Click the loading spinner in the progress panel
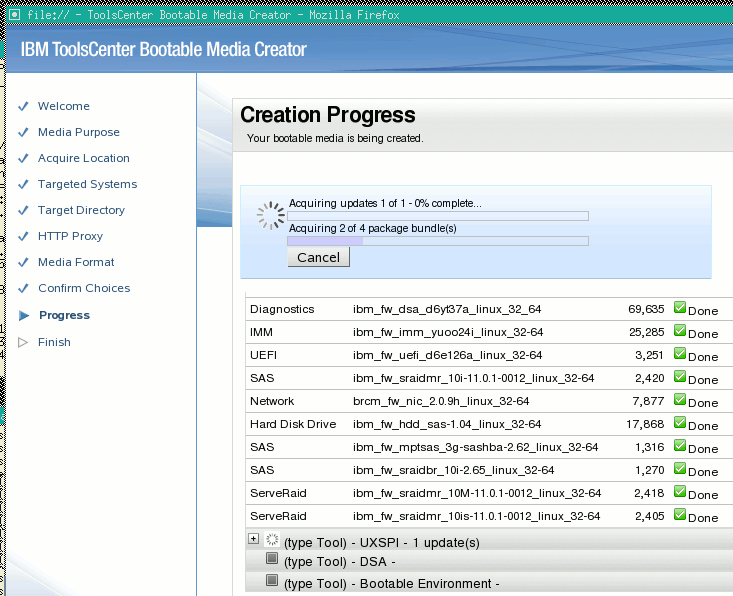The height and width of the screenshot is (596, 733). [x=271, y=215]
